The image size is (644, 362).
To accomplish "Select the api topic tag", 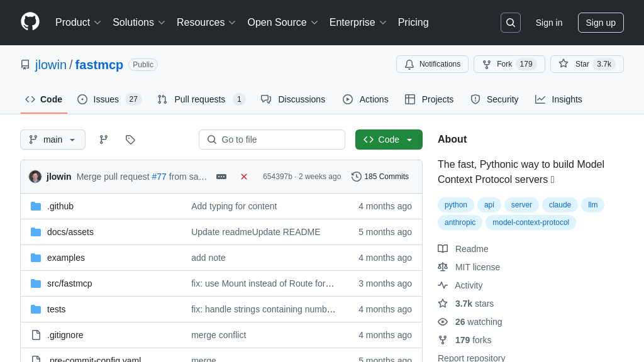I will click(489, 205).
